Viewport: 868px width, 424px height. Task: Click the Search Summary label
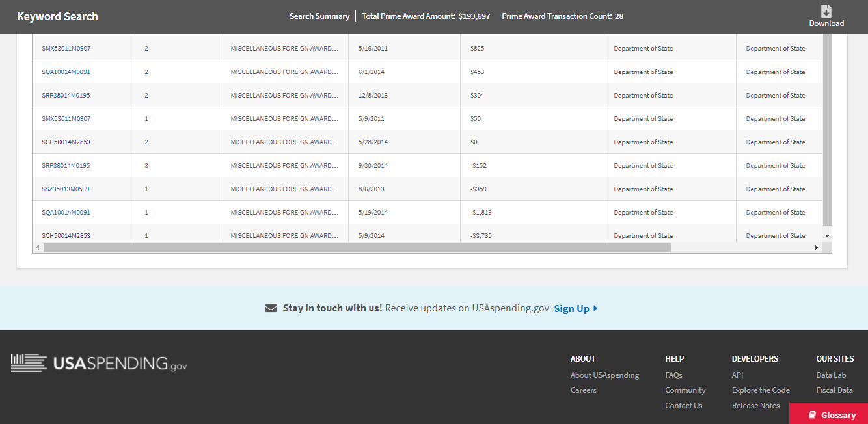[x=319, y=16]
